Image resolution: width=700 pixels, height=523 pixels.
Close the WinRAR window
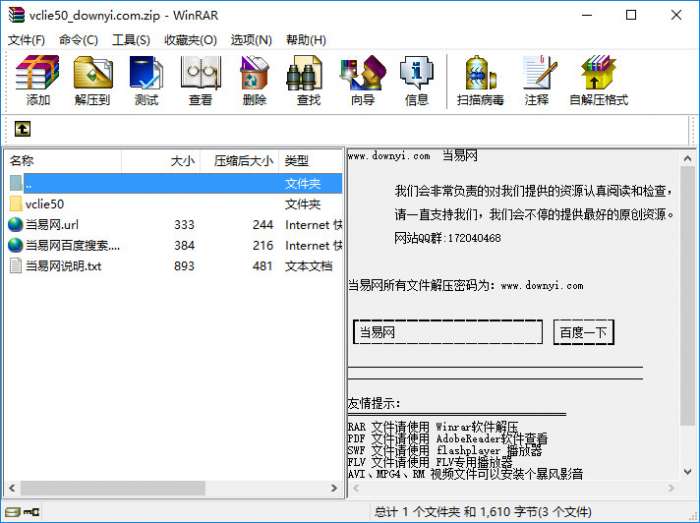pyautogui.click(x=676, y=15)
